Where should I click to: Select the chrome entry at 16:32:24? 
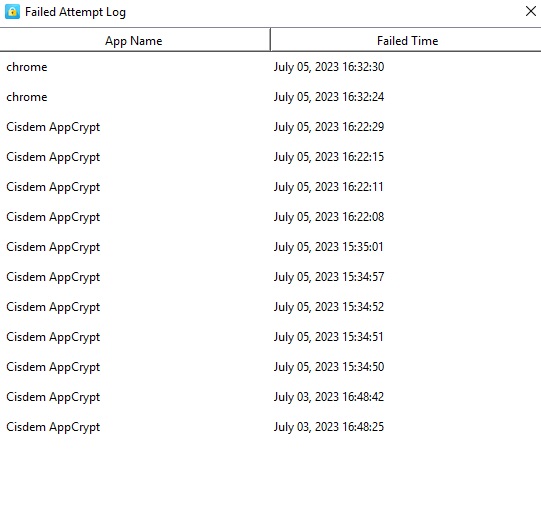pos(270,97)
